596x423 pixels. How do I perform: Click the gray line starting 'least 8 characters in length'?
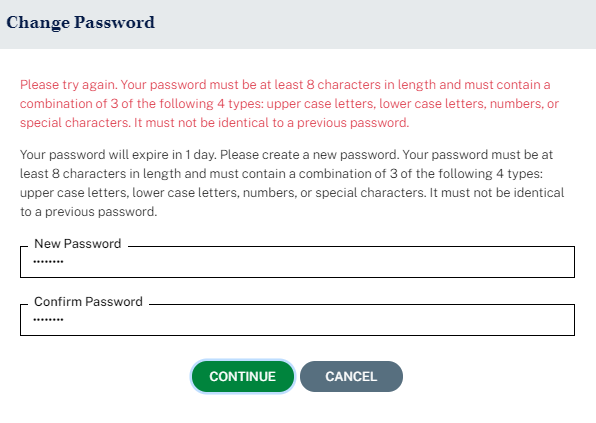[x=281, y=174]
